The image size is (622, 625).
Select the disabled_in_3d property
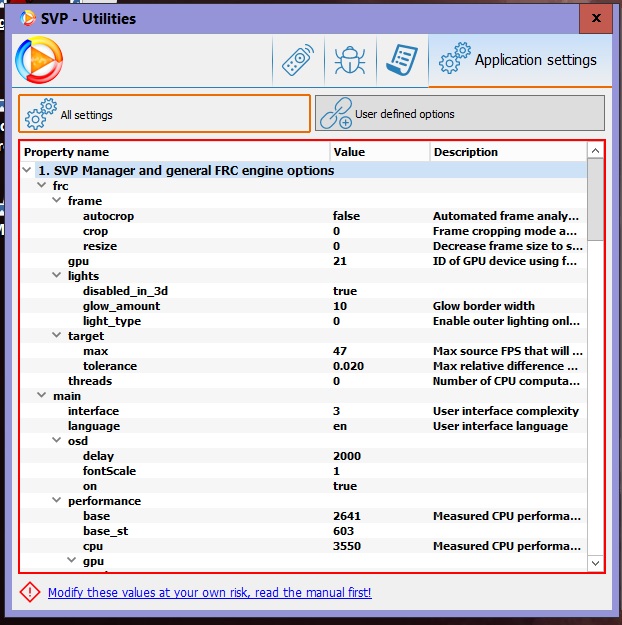303,291
